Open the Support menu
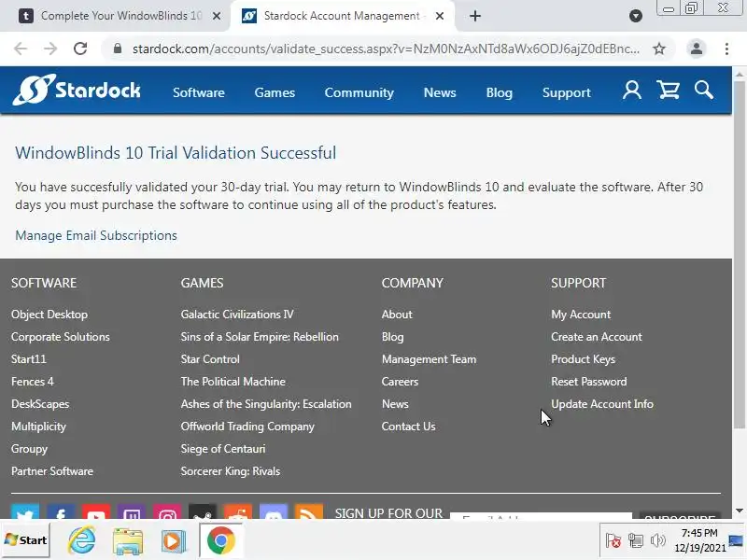Screen dimensions: 747x560 (567, 92)
